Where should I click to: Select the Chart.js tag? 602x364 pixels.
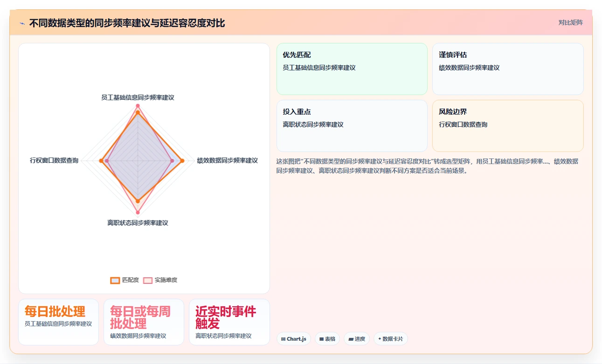click(294, 339)
